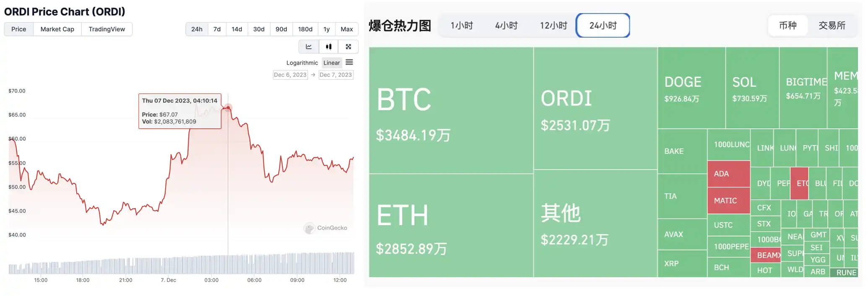Switch to candlestick chart icon

(329, 47)
